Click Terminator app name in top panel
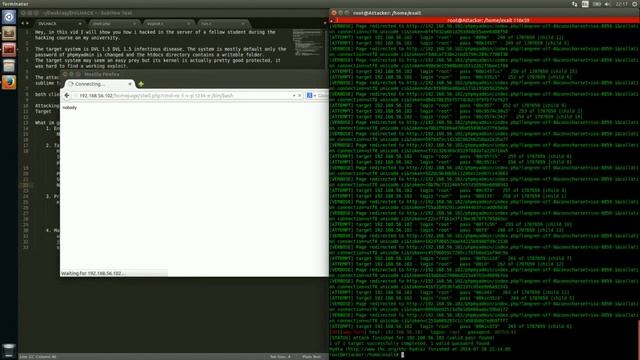The height and width of the screenshot is (360, 640). (x=15, y=4)
